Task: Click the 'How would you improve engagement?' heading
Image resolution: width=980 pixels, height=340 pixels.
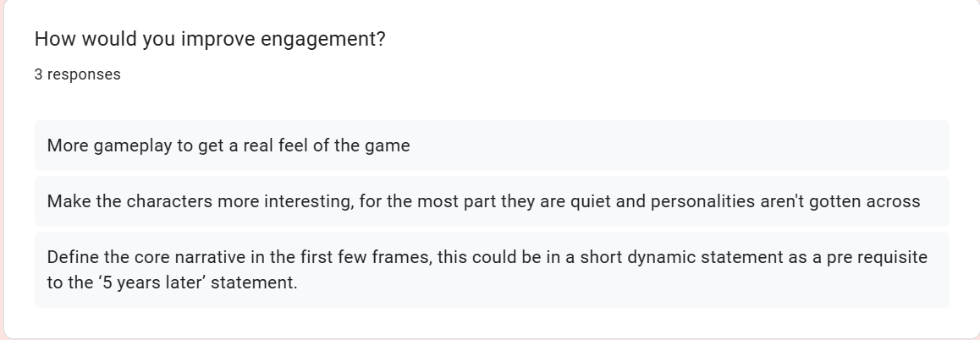Action: 209,40
